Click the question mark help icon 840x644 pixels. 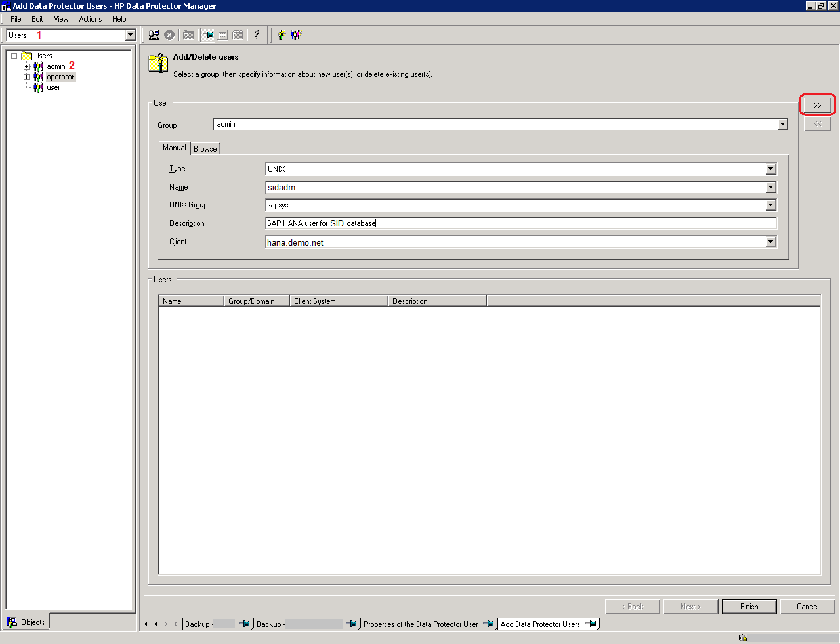point(257,35)
